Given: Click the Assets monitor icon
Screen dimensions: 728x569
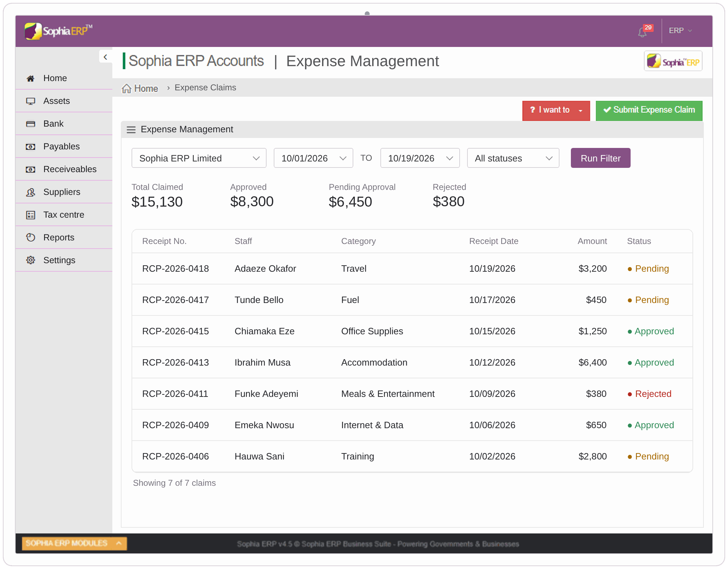Looking at the screenshot, I should (x=31, y=101).
